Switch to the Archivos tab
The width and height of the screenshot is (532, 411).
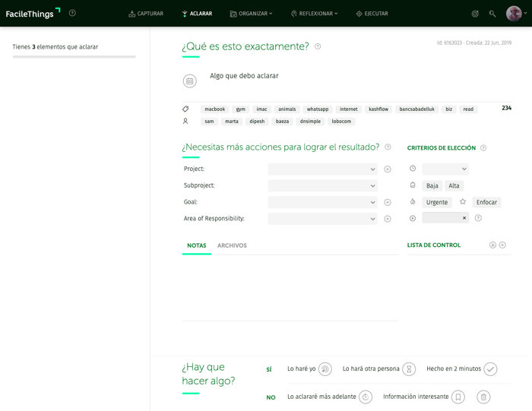(x=232, y=245)
